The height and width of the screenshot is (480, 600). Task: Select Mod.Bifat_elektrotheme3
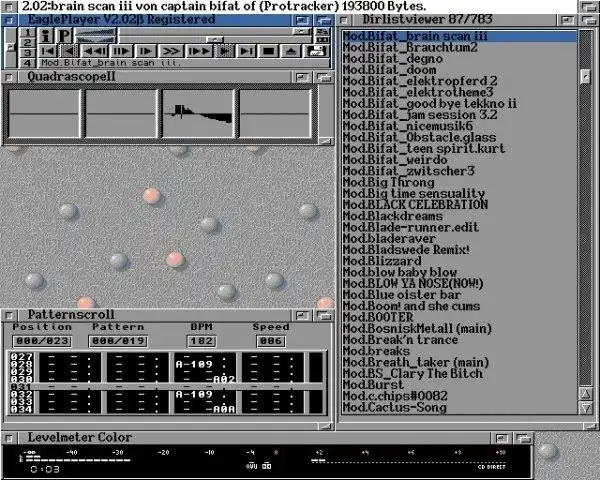click(459, 92)
